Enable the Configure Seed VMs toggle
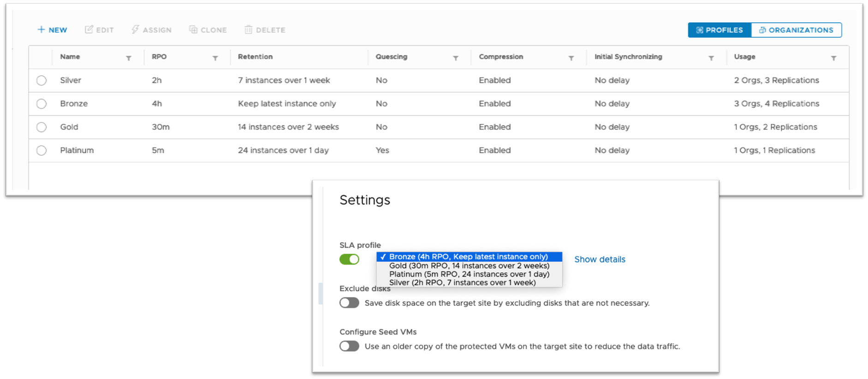This screenshot has height=379, width=868. [349, 346]
